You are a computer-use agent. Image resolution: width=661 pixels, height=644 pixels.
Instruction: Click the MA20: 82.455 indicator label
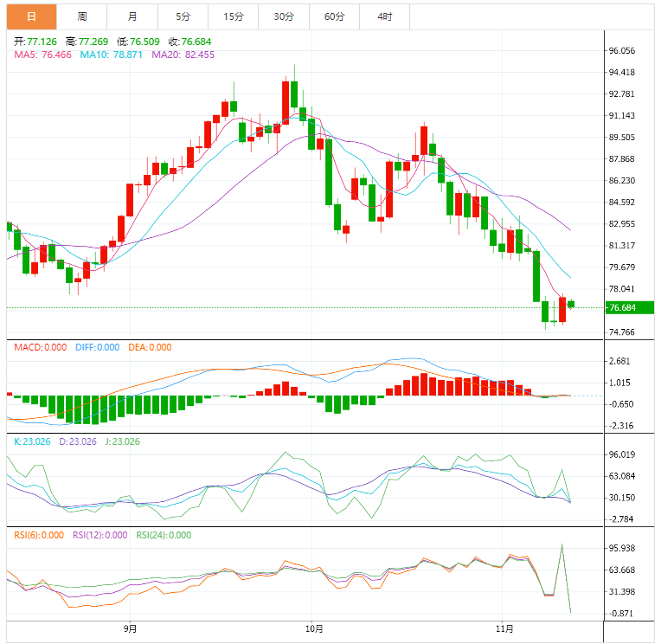pyautogui.click(x=183, y=55)
